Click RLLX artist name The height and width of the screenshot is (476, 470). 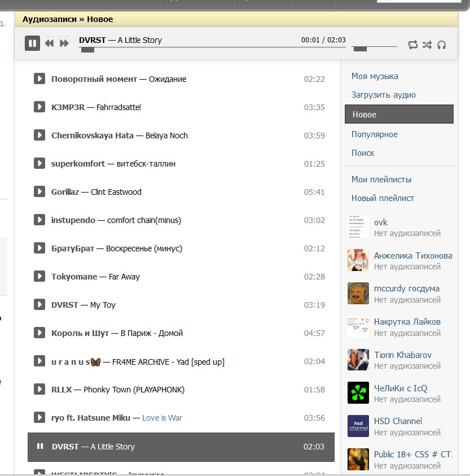[62, 390]
